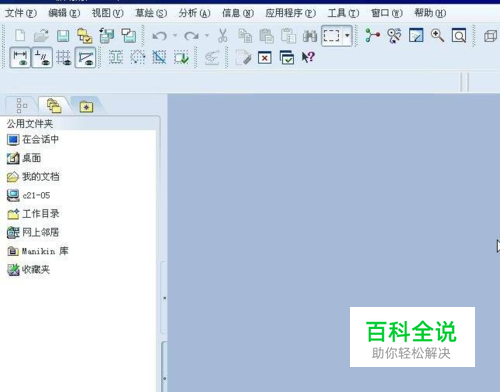Click the branching tree nodes icon
Screen dimensions: 500x392
[x=372, y=35]
